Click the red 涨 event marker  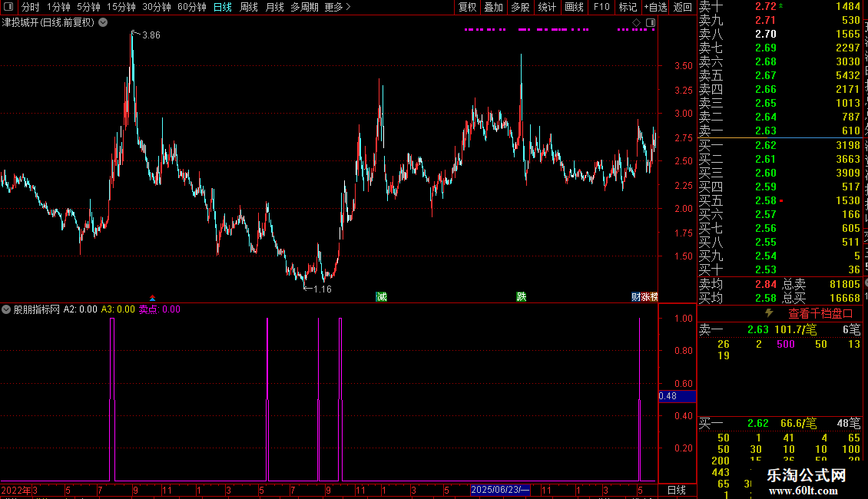(x=645, y=297)
